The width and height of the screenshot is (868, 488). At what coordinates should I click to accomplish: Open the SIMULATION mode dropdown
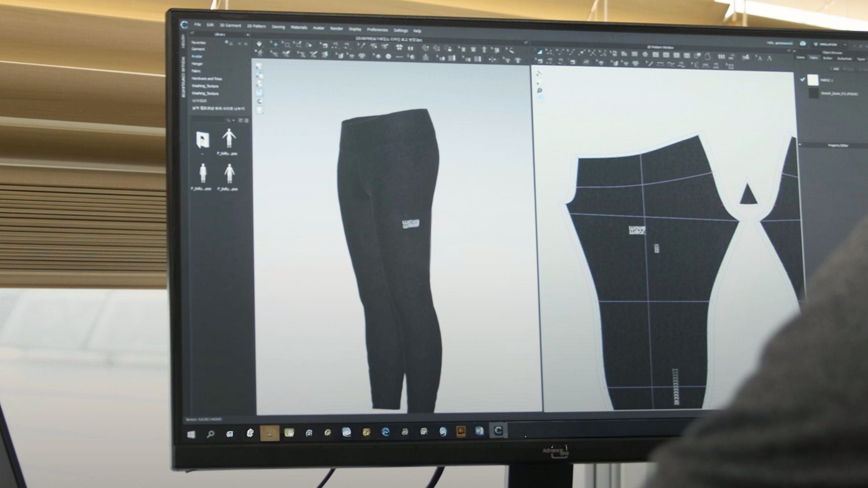[x=831, y=45]
